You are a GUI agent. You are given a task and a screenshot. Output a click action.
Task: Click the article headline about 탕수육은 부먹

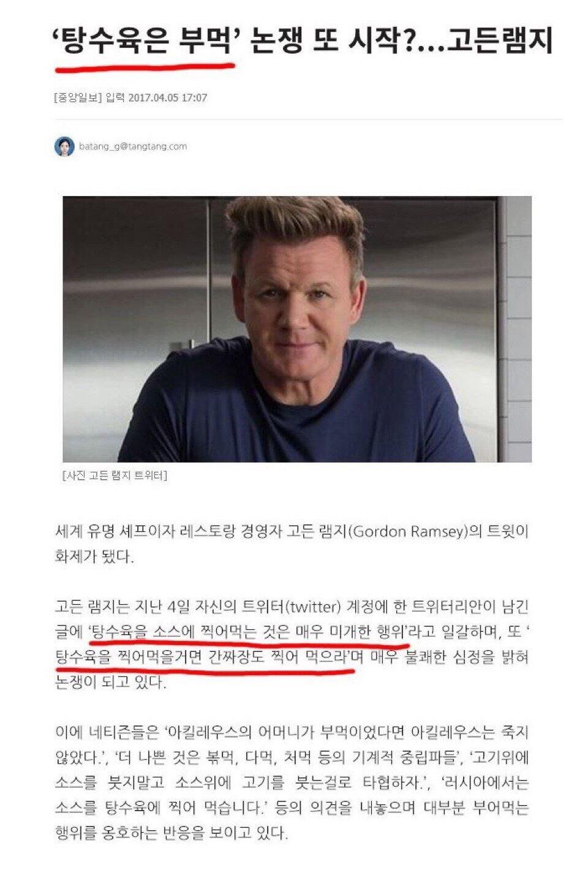pos(303,42)
